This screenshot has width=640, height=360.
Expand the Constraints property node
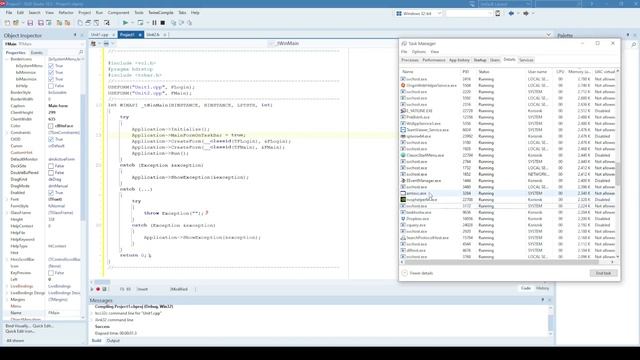(7, 133)
